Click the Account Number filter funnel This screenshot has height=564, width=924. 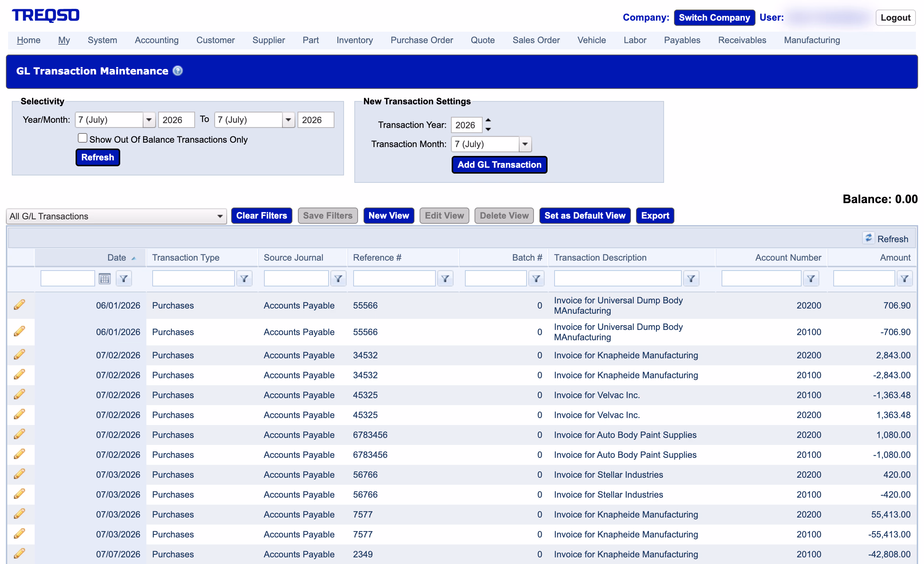point(811,279)
